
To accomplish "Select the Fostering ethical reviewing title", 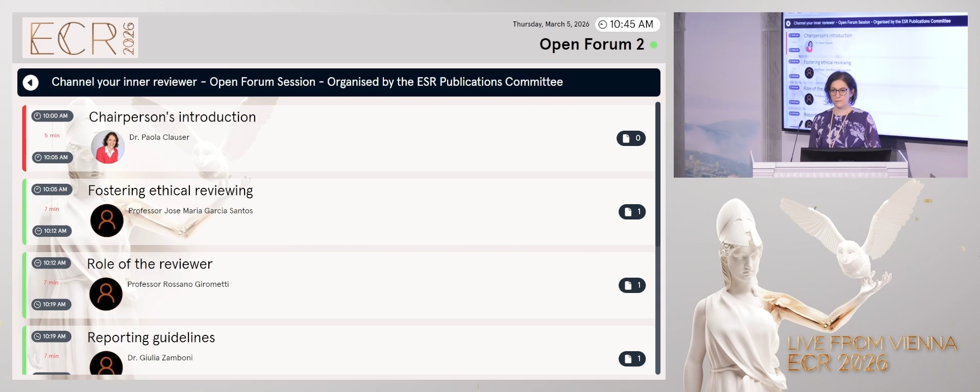I will pyautogui.click(x=170, y=191).
